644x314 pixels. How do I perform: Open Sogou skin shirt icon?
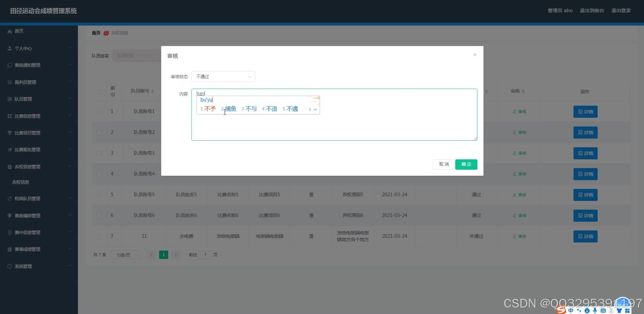pyautogui.click(x=619, y=311)
